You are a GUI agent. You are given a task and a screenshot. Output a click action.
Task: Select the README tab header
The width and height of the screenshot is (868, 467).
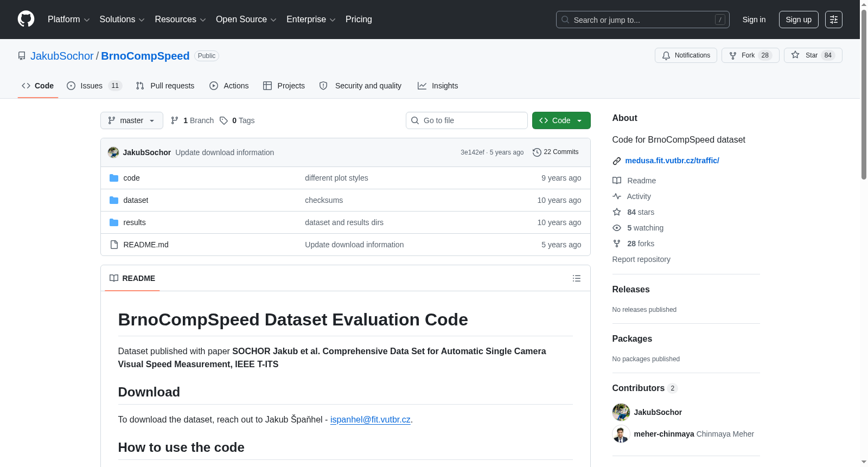132,278
